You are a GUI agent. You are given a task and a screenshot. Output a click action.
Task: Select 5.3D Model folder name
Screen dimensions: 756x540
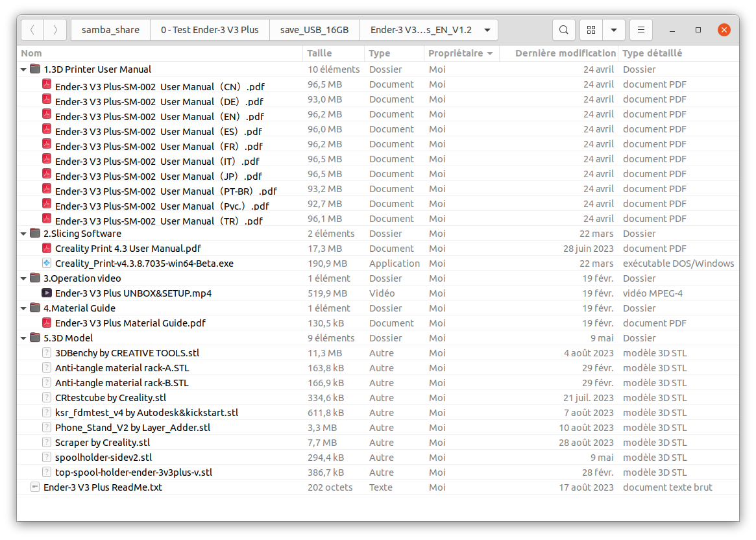pyautogui.click(x=68, y=338)
